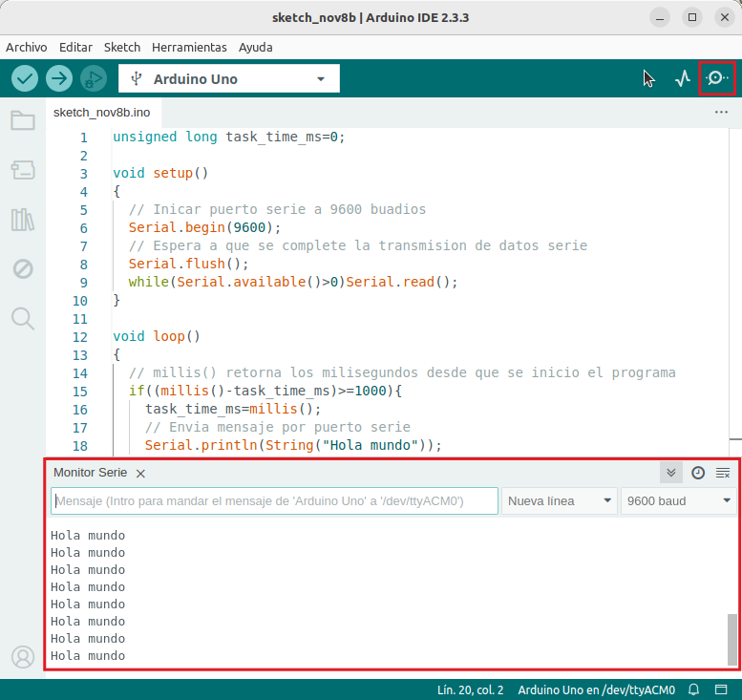Open the Search panel in the sidebar
Viewport: 742px width, 700px height.
23,318
